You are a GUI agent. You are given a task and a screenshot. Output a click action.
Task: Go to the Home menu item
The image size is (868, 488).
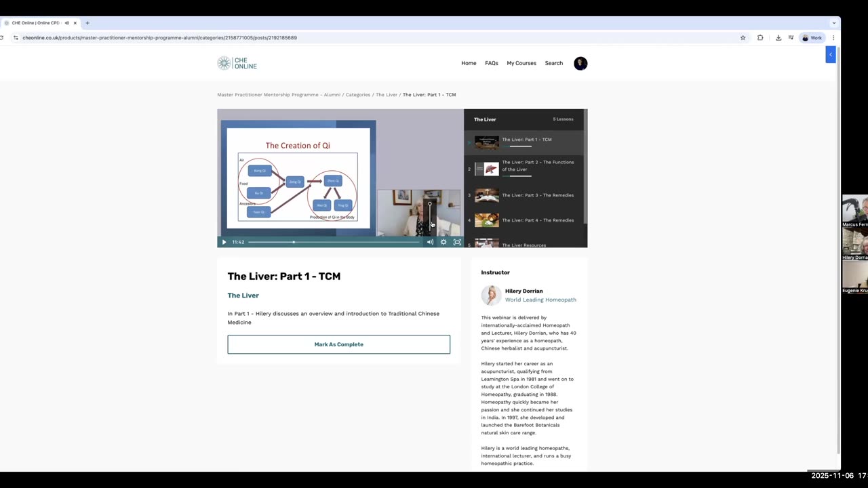[469, 63]
